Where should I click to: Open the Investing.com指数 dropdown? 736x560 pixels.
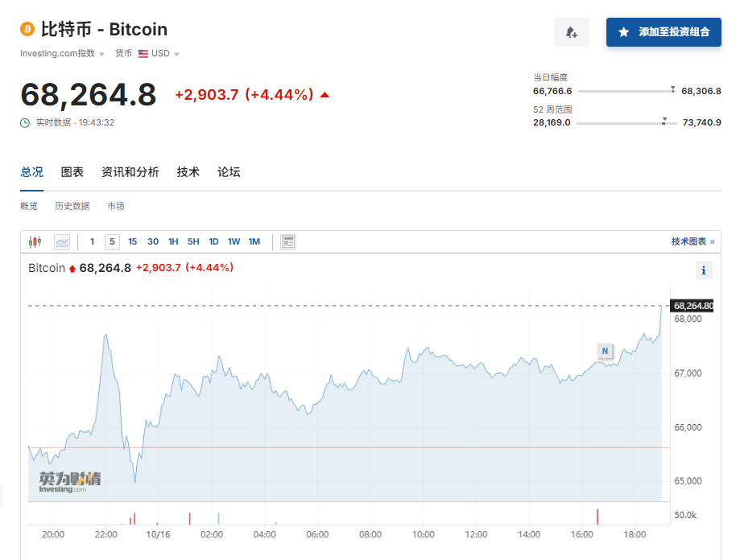60,53
